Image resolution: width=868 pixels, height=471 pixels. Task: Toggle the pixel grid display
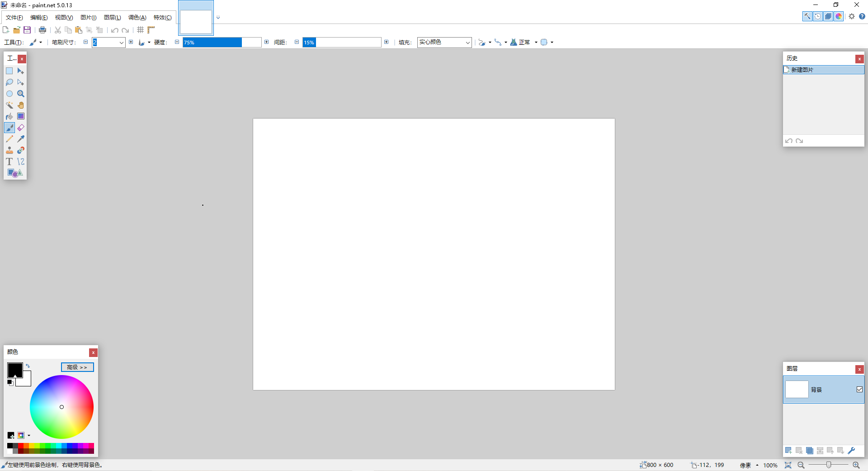pyautogui.click(x=141, y=30)
